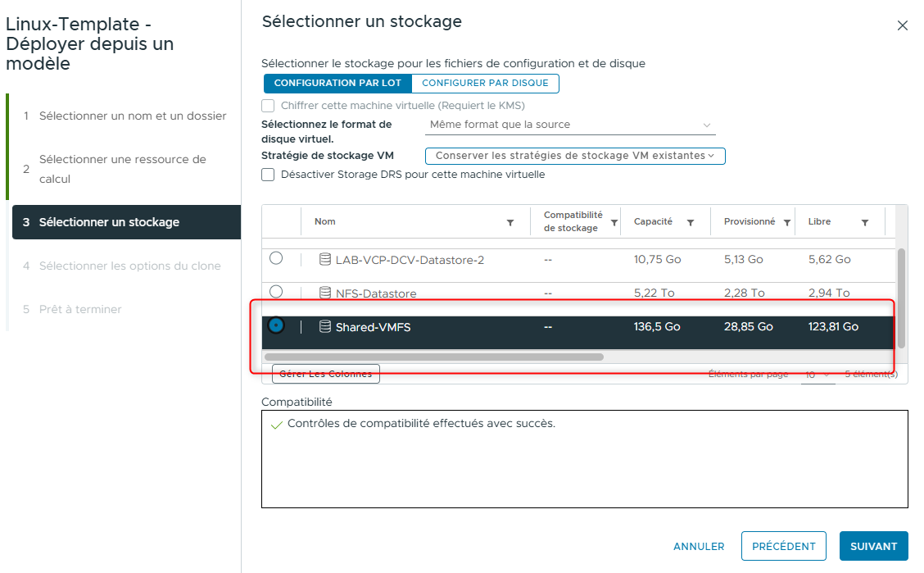Viewport: 924px width, 573px height.
Task: Click the horizontal scrollbar under the datastore table
Action: point(434,356)
